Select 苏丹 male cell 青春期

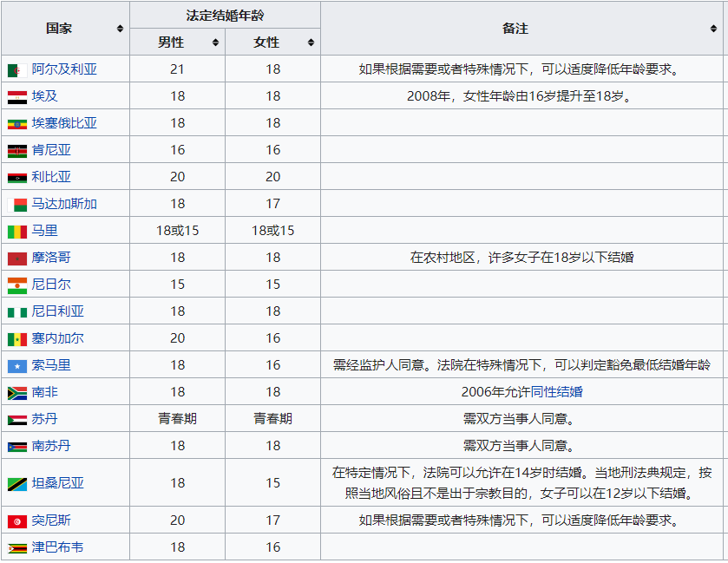(x=177, y=419)
